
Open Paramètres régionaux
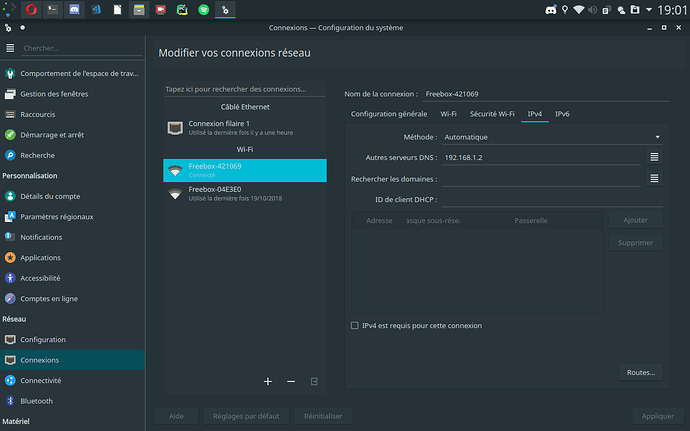[x=73, y=217]
